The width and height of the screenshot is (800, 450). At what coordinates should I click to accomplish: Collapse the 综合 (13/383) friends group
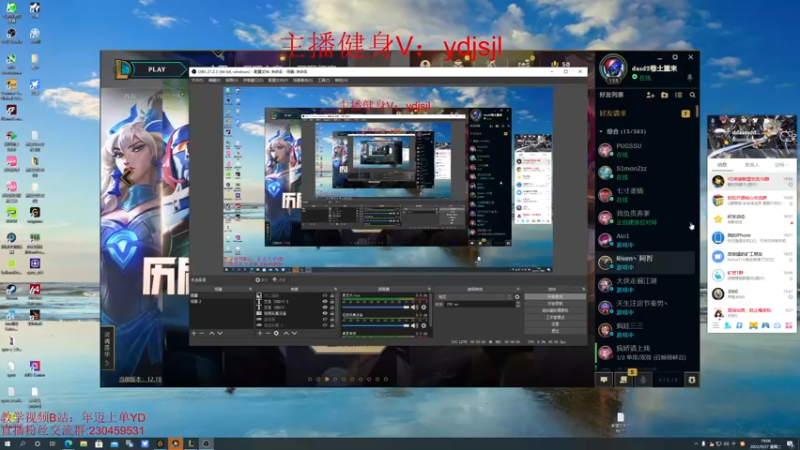click(x=601, y=132)
